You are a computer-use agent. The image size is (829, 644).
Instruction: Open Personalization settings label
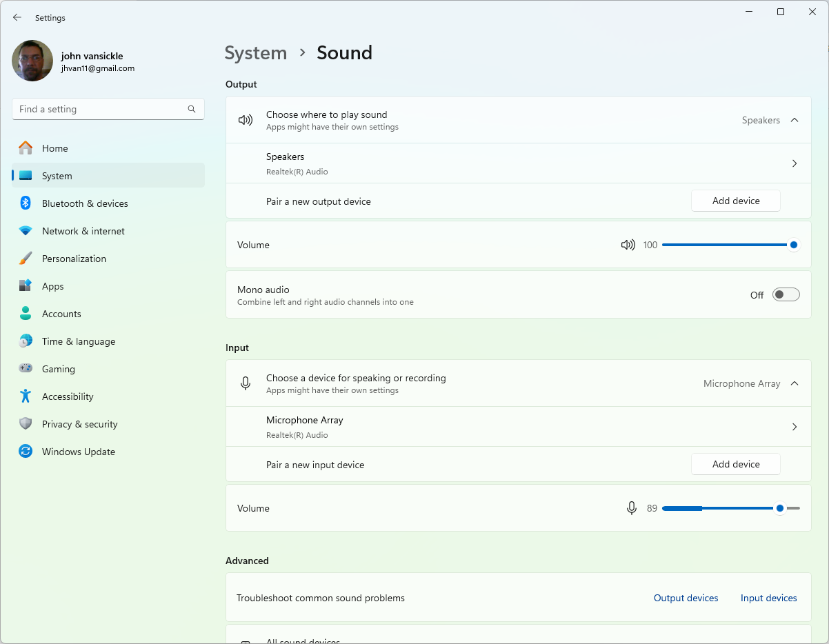(x=74, y=259)
